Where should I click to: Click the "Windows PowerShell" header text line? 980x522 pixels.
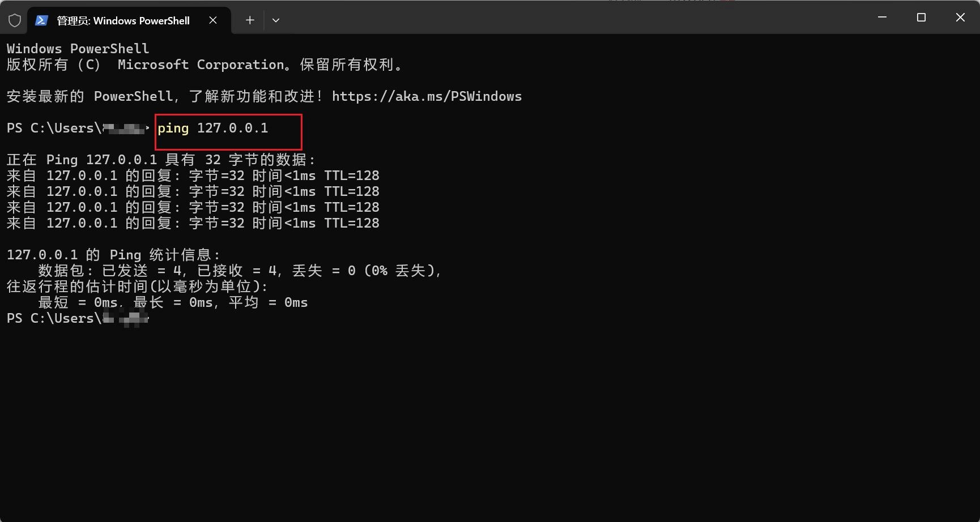click(78, 49)
